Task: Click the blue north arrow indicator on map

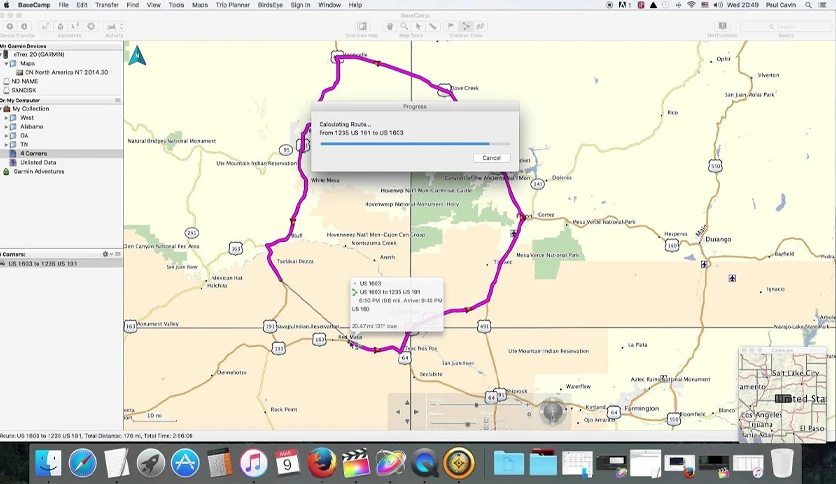Action: tap(138, 55)
